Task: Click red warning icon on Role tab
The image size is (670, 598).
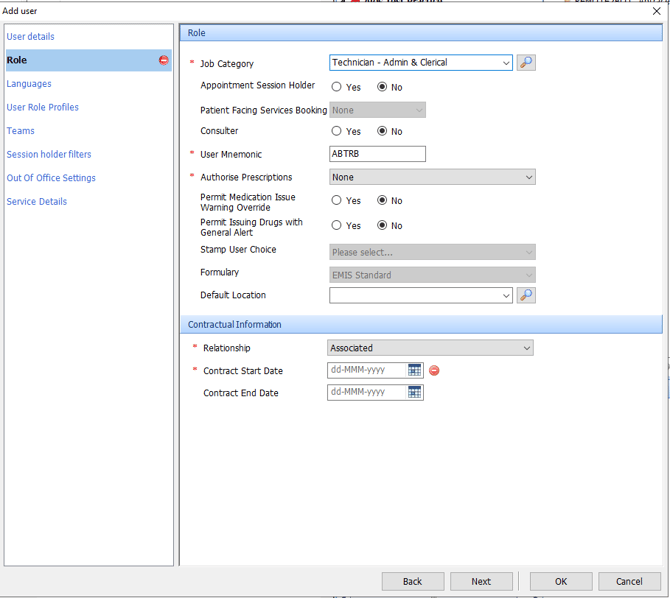Action: (x=164, y=60)
